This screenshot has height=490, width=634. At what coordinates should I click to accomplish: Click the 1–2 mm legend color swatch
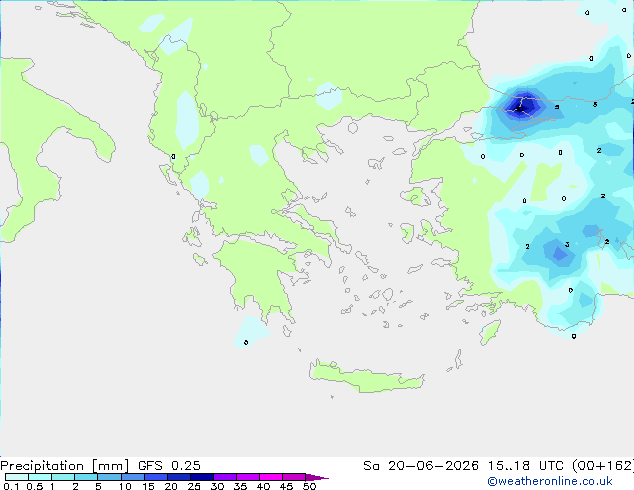click(63, 477)
